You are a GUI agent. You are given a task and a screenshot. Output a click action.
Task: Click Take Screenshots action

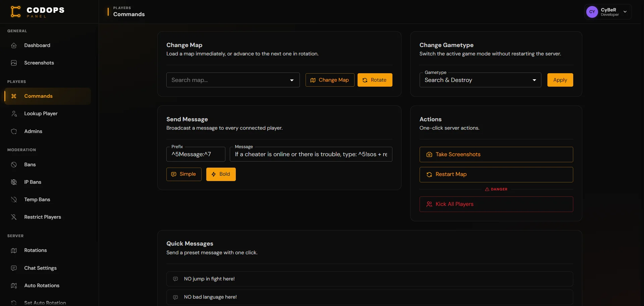496,155
